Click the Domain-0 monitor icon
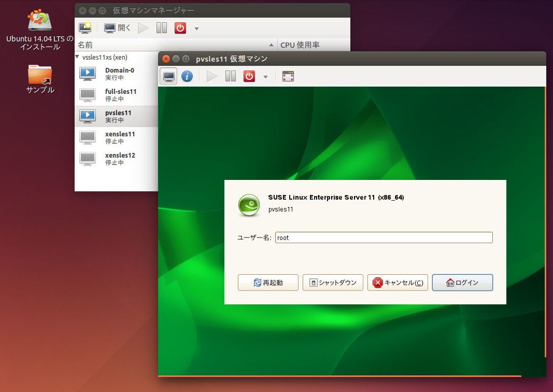 click(88, 74)
